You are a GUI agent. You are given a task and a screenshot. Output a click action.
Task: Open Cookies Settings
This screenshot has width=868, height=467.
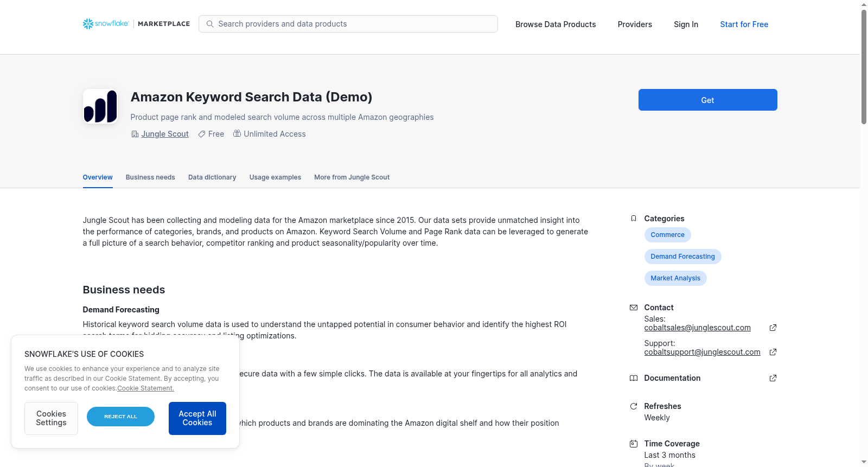tap(51, 418)
